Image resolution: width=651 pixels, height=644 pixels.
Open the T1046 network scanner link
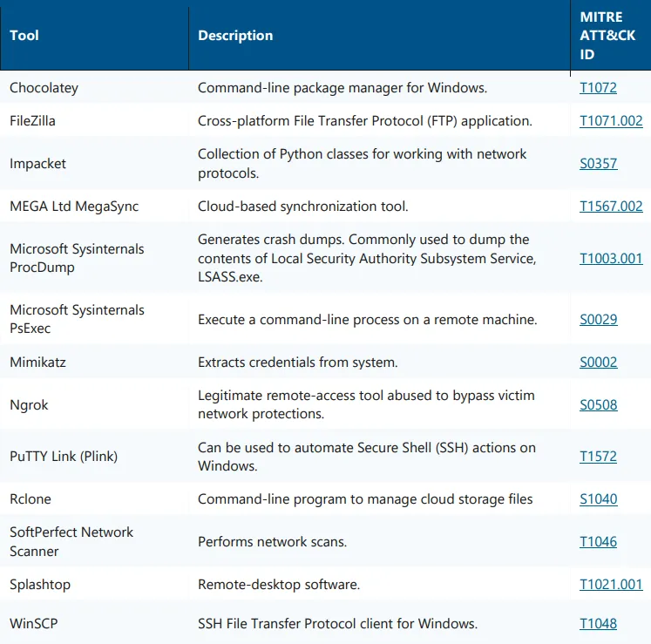click(598, 541)
